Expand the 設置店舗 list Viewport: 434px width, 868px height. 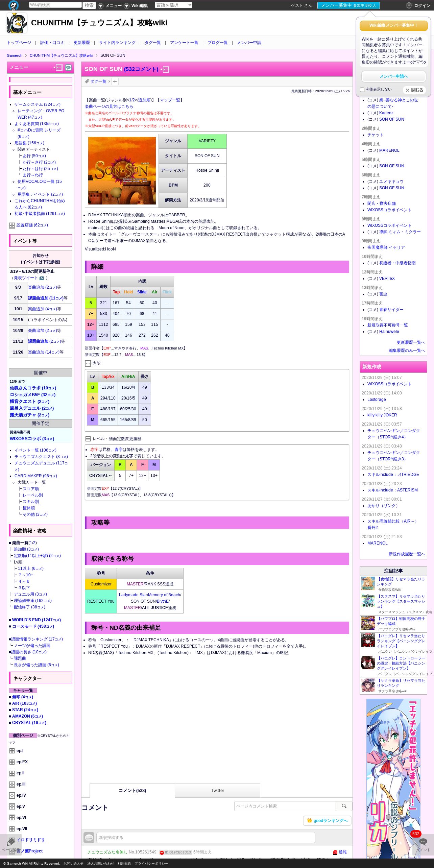coord(12,225)
